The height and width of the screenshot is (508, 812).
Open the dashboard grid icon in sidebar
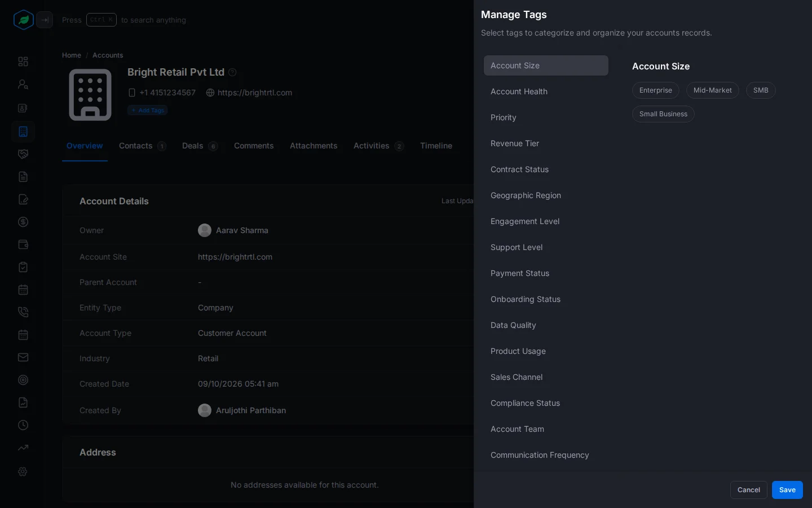pos(23,62)
